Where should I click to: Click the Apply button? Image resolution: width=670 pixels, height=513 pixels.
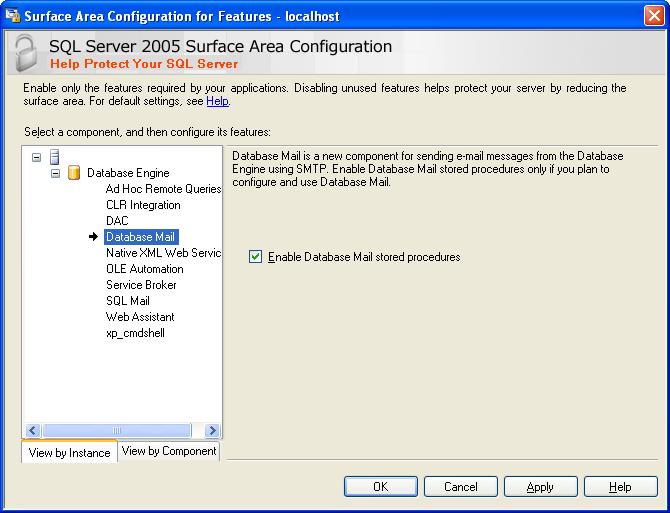[x=541, y=487]
